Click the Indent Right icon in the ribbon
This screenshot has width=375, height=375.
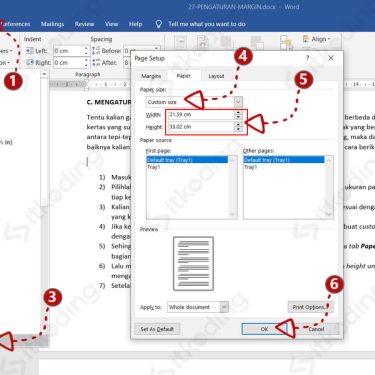click(x=30, y=63)
